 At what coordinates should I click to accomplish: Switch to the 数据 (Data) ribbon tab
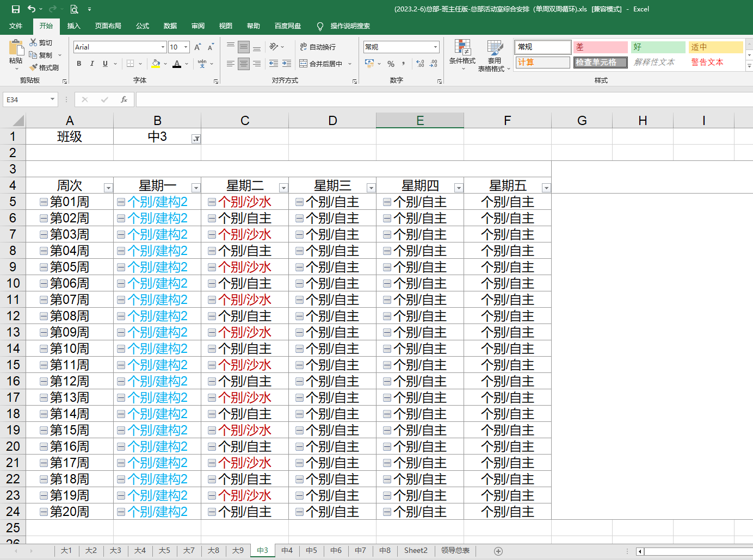pyautogui.click(x=170, y=26)
